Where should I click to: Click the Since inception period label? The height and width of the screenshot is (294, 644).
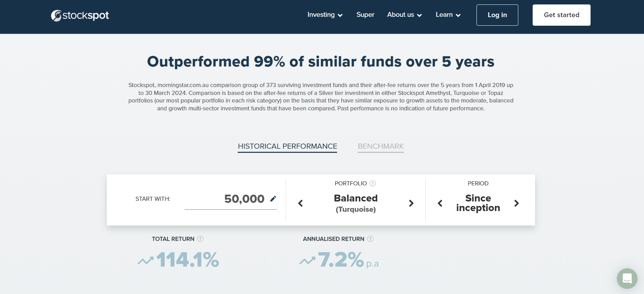tap(478, 203)
